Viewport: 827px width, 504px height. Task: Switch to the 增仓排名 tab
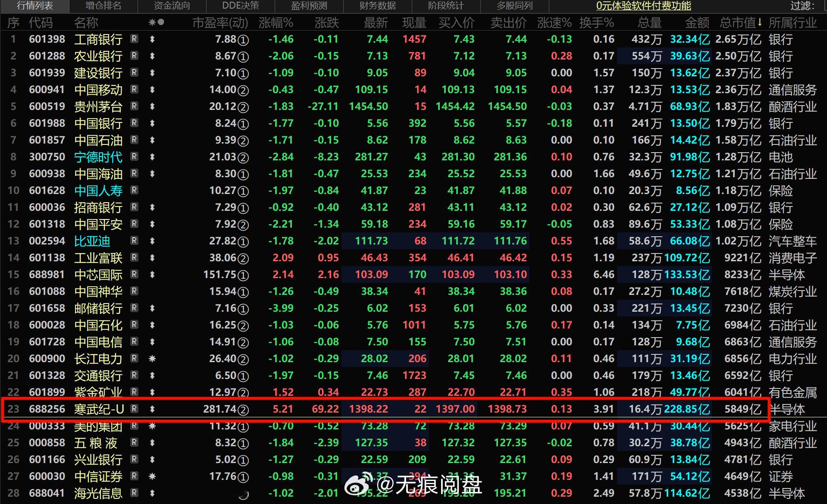103,6
